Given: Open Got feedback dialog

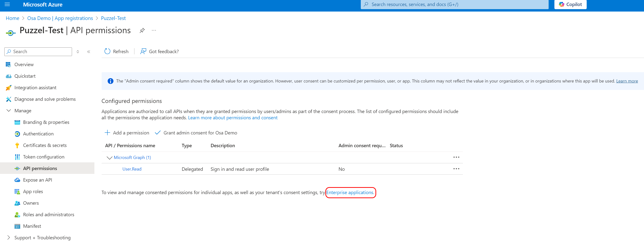Looking at the screenshot, I should (159, 51).
